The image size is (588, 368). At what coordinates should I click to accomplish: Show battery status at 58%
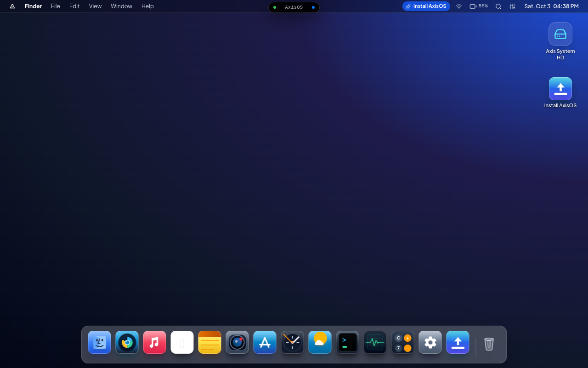tap(479, 6)
